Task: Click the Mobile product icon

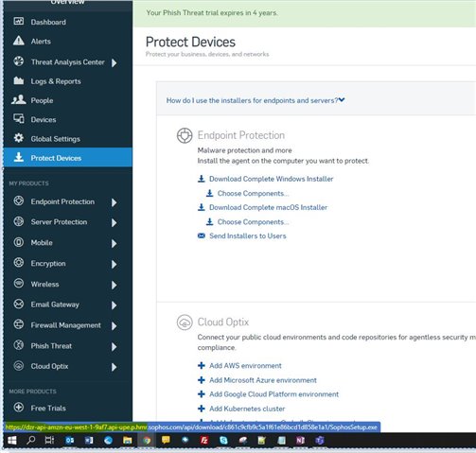Action: pyautogui.click(x=19, y=242)
